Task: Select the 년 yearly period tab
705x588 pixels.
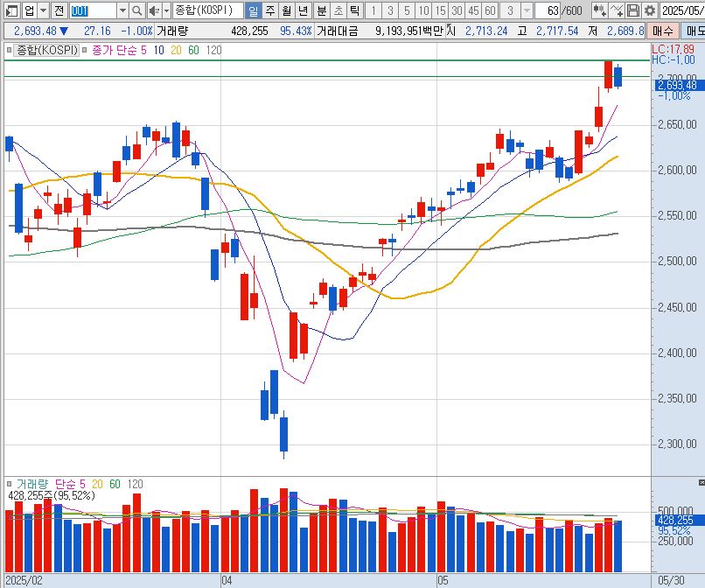Action: 304,10
